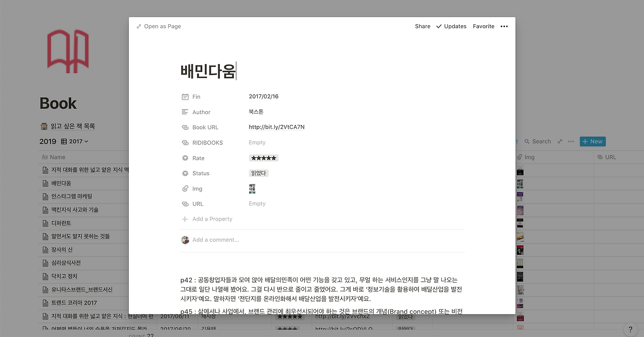Open the database three-dot options menu
This screenshot has height=337, width=644.
(x=571, y=142)
